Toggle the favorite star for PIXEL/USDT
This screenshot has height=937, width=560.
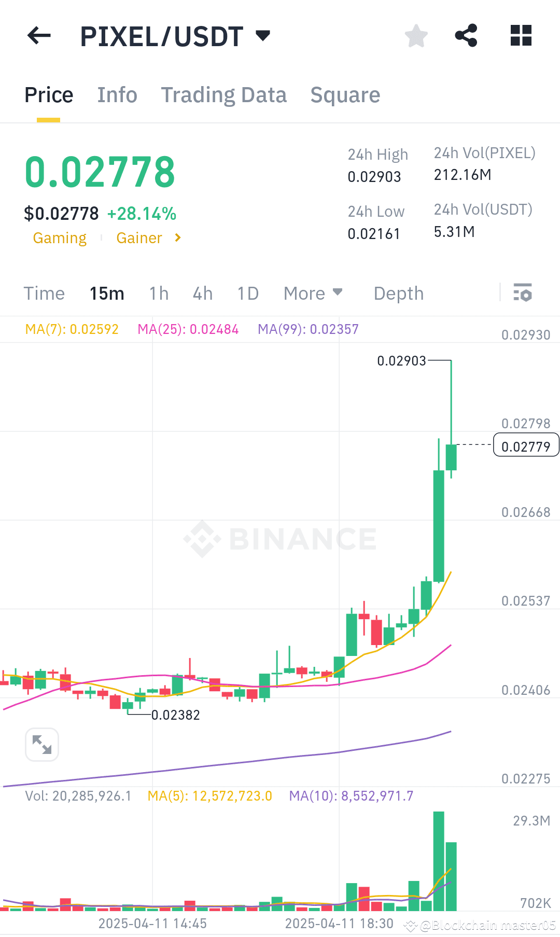416,35
